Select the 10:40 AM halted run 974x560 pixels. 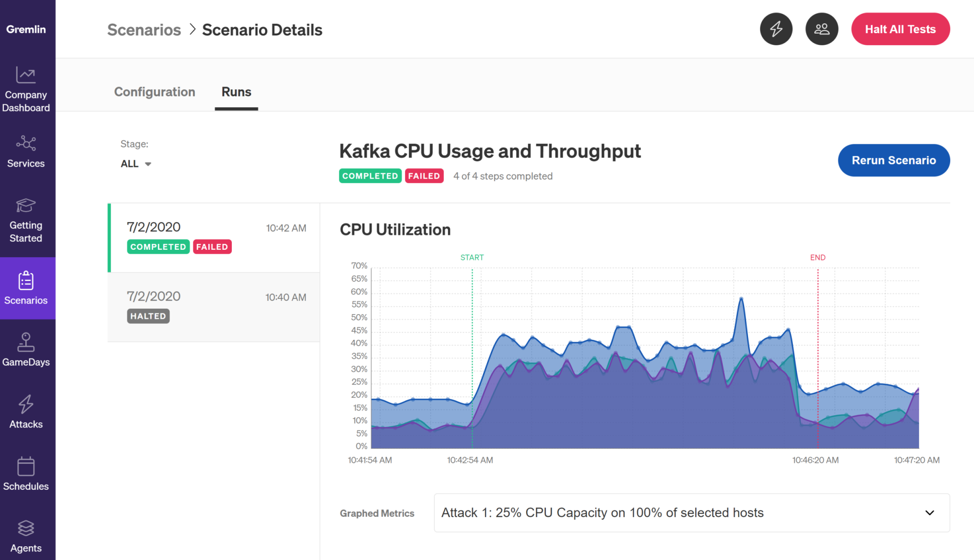(x=214, y=307)
